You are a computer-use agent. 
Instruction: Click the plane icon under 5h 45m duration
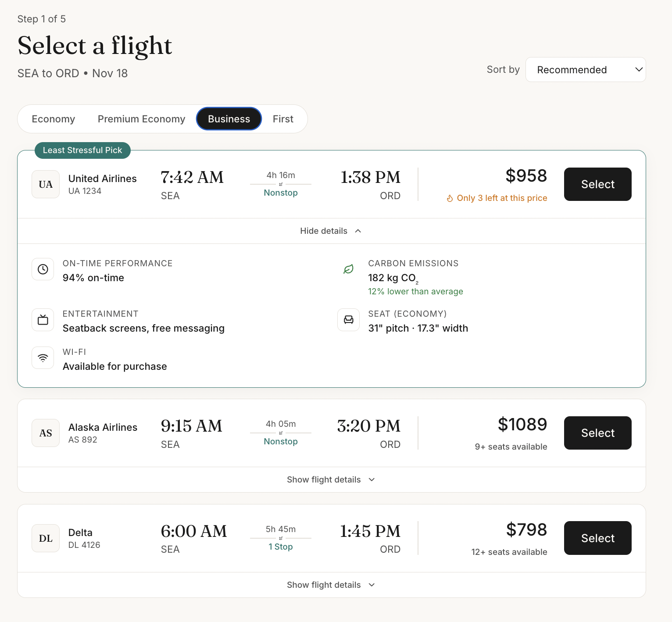pyautogui.click(x=281, y=538)
